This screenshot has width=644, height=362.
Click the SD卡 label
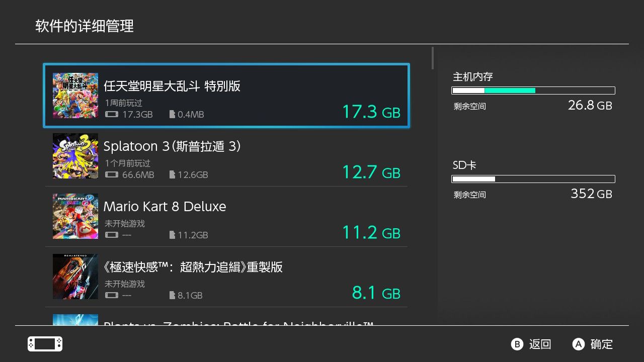pos(465,165)
